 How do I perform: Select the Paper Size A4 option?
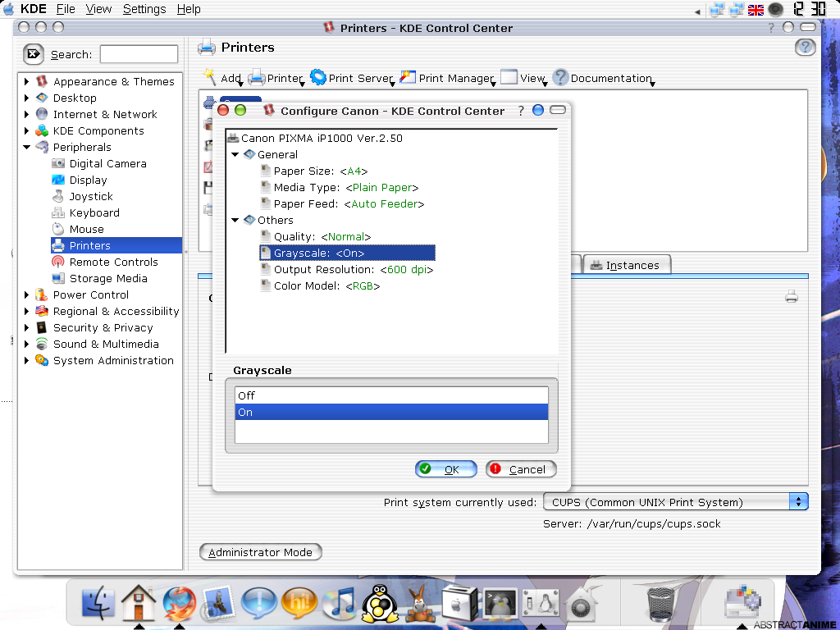point(320,171)
